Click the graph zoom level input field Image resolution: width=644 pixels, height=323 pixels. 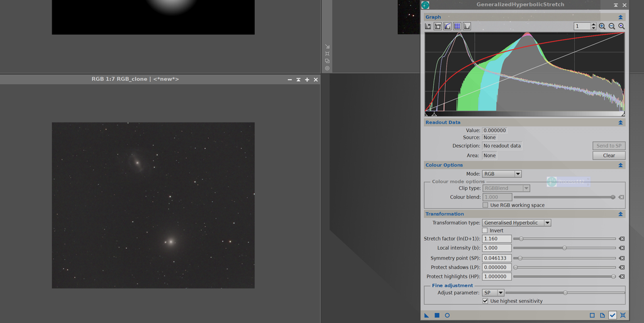click(582, 26)
